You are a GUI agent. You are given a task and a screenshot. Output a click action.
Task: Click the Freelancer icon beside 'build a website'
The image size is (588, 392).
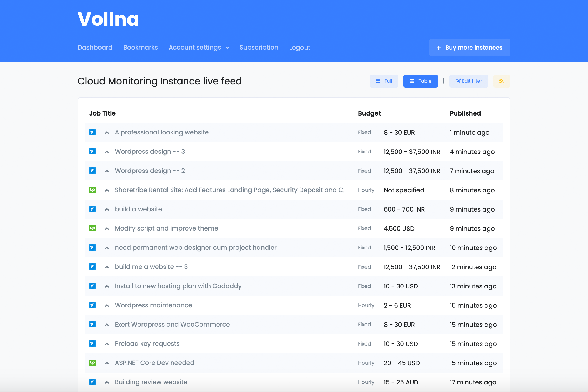pos(92,209)
